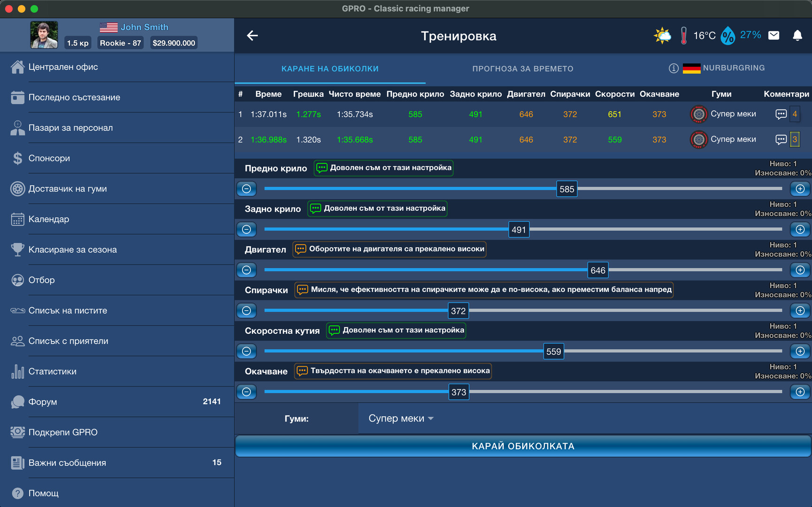Image resolution: width=812 pixels, height=507 pixels.
Task: Open comments for lap 2
Action: coord(781,139)
